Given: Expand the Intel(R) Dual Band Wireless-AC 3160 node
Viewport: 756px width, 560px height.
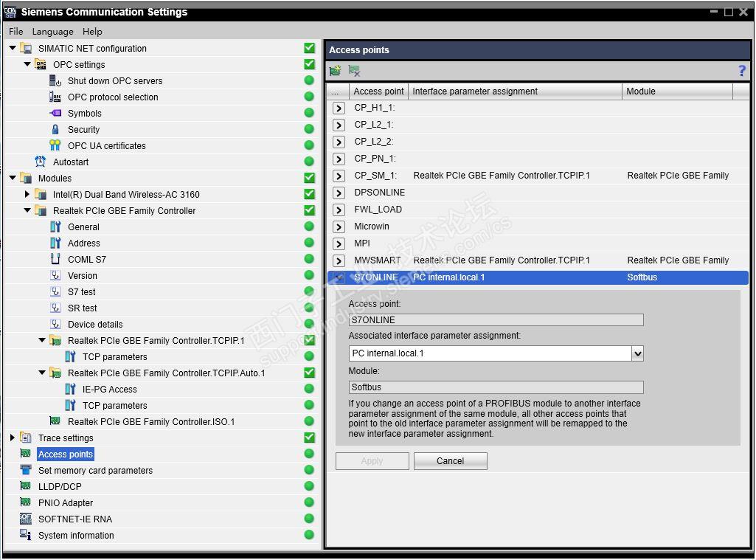Looking at the screenshot, I should [x=27, y=194].
